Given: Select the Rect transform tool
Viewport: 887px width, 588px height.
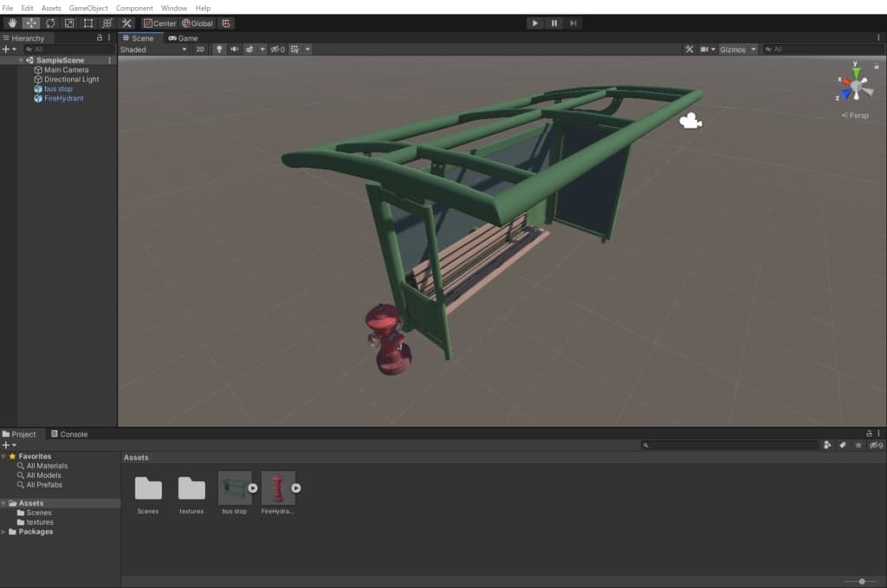Looking at the screenshot, I should click(87, 23).
